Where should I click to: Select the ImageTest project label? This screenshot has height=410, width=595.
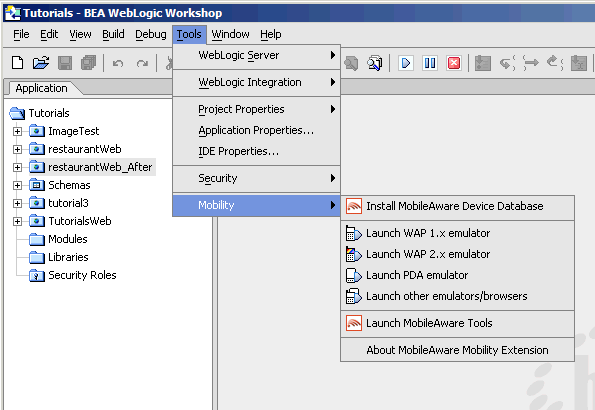click(74, 131)
